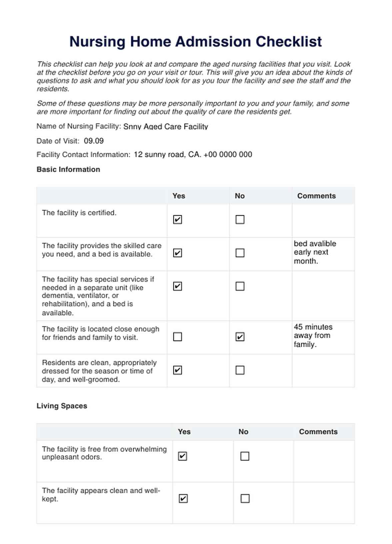Select No for residents appropriately dressed row

[240, 370]
